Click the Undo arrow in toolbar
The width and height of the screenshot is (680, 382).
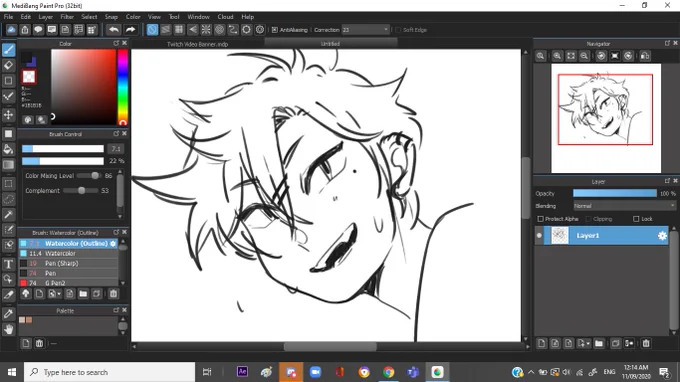point(114,30)
